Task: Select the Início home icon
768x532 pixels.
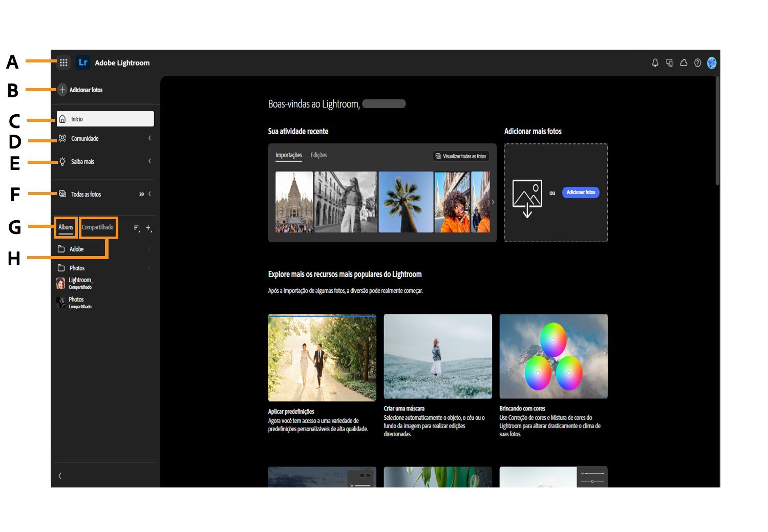Action: point(62,118)
